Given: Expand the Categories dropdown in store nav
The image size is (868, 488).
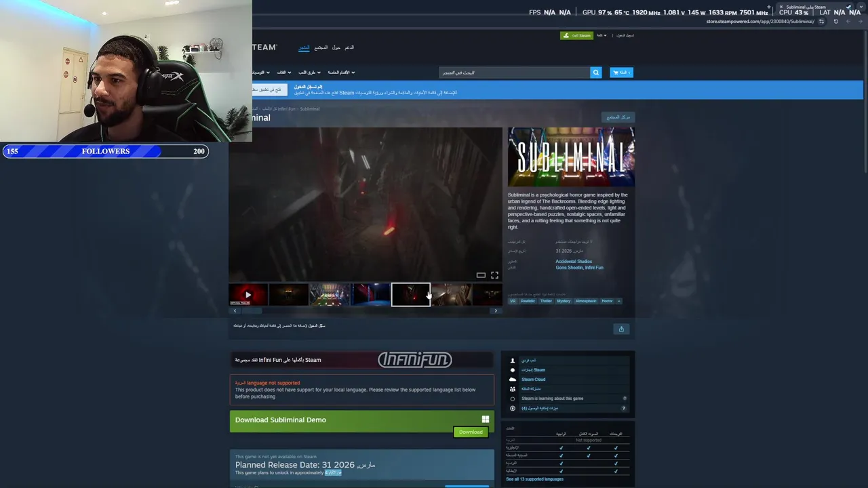Looking at the screenshot, I should pos(284,73).
